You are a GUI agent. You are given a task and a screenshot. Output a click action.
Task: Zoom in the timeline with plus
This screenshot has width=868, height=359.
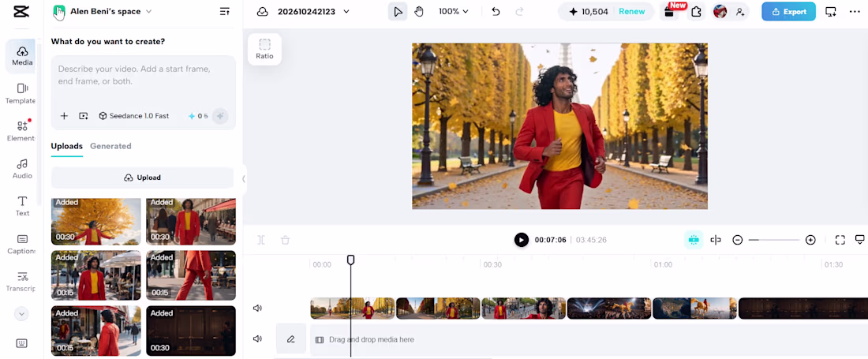(x=810, y=240)
